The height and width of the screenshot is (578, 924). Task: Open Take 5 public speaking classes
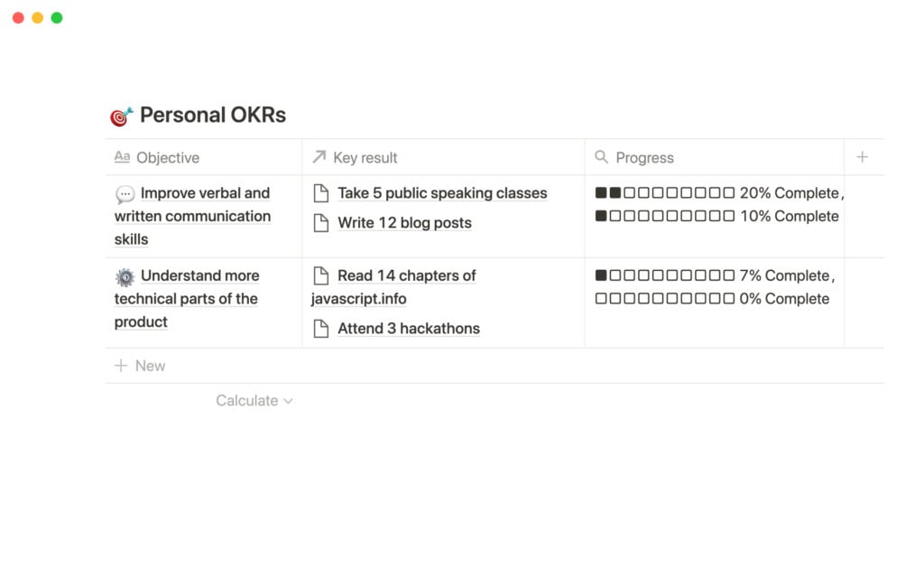click(441, 192)
